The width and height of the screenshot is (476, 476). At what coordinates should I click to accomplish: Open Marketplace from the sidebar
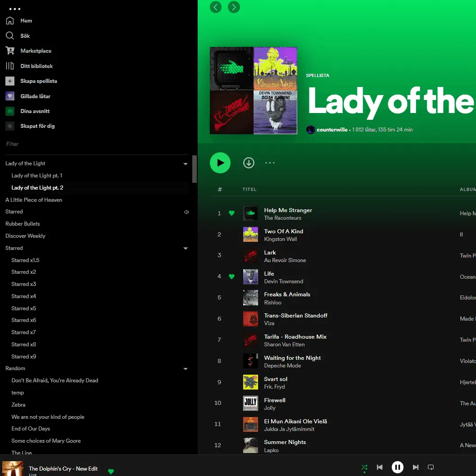(x=36, y=51)
